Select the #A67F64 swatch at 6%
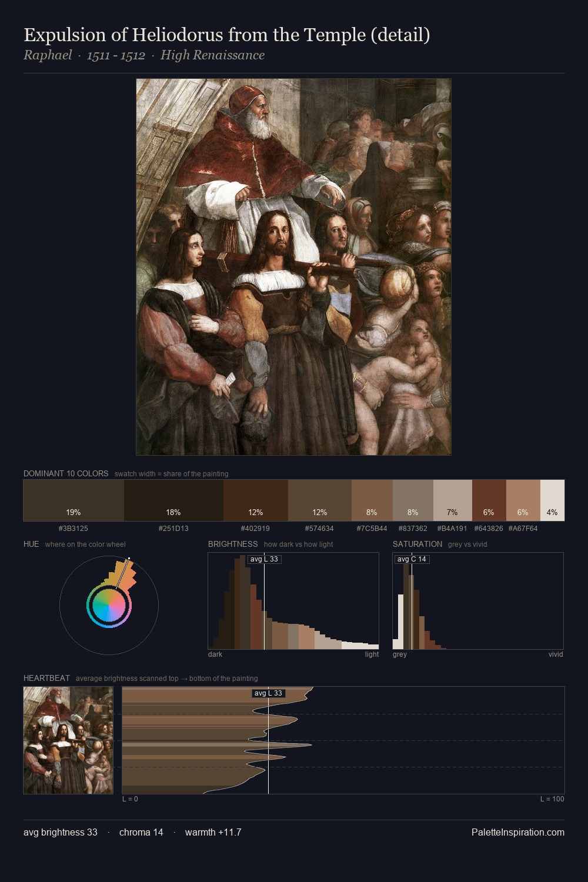588x882 pixels. point(523,500)
